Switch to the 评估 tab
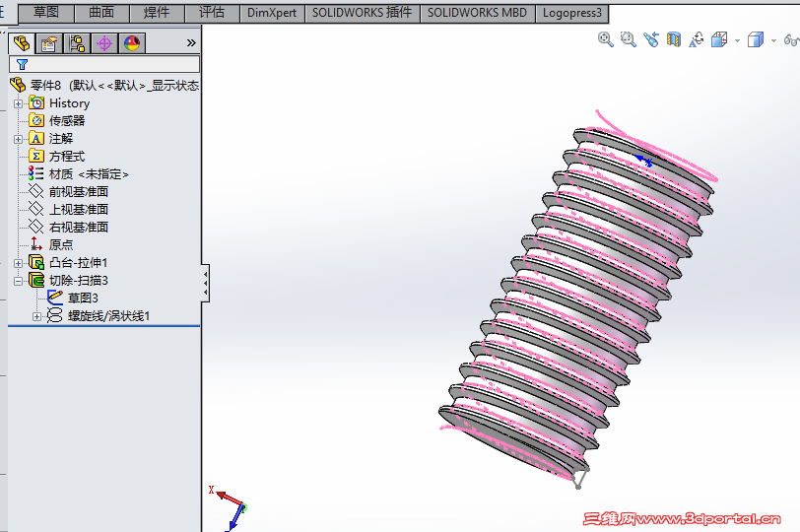 212,13
